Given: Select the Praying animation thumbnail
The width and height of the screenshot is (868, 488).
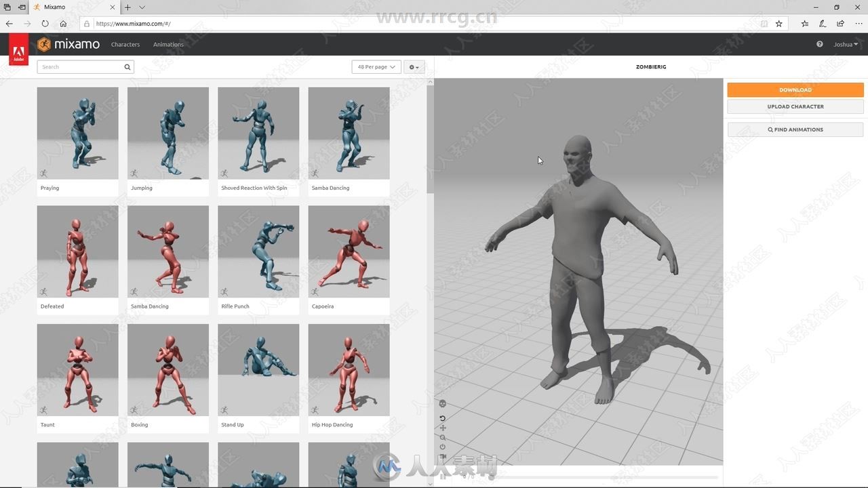Looking at the screenshot, I should pos(77,133).
